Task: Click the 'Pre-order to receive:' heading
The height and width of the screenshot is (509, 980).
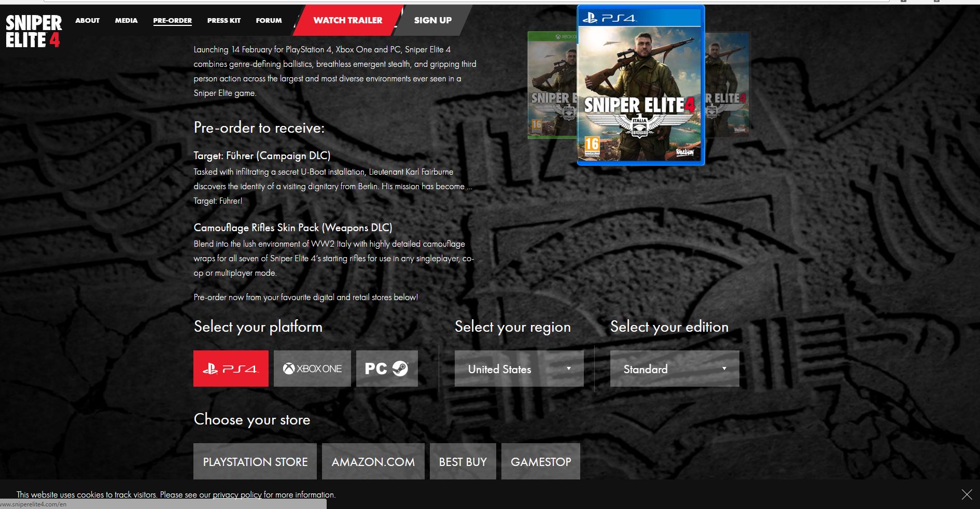Action: click(x=259, y=128)
